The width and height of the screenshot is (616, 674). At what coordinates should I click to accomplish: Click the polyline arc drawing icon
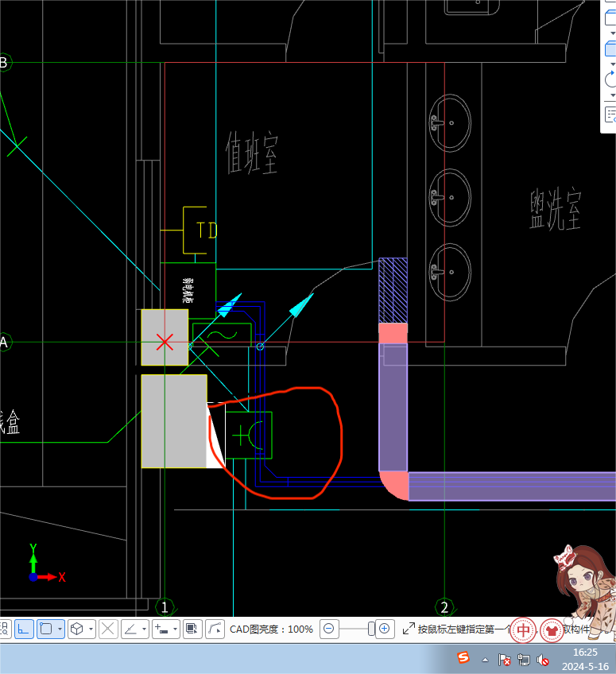pyautogui.click(x=215, y=629)
